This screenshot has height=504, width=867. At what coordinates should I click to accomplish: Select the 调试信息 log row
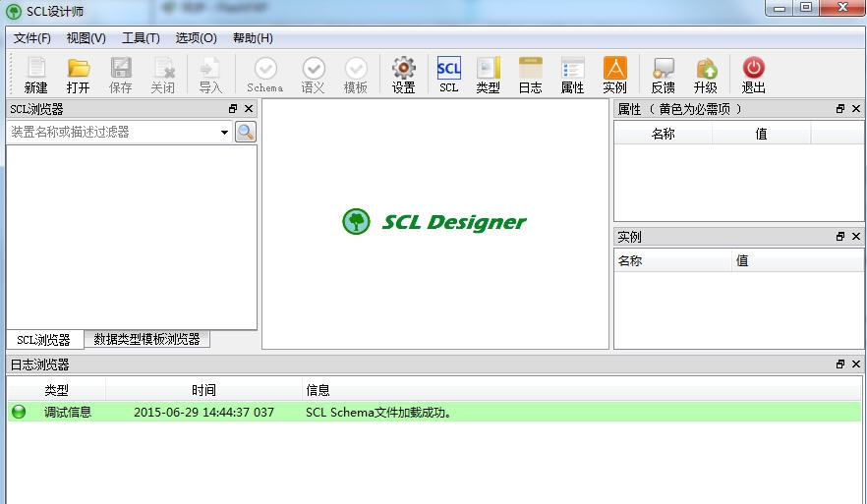(434, 413)
